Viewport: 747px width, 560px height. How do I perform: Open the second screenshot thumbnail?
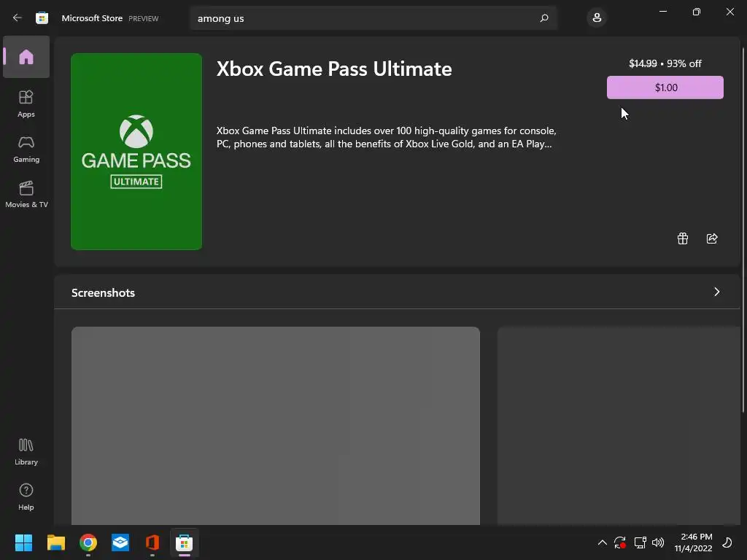click(619, 426)
